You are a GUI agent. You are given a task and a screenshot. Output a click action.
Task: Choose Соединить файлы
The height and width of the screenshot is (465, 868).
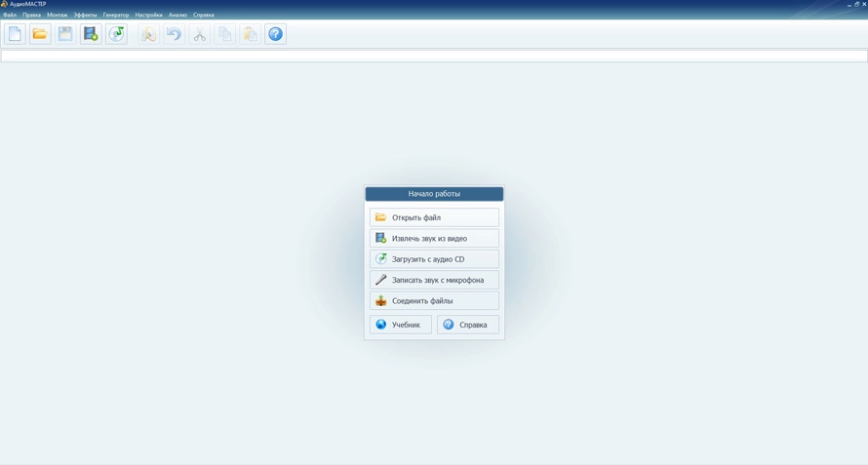(434, 301)
